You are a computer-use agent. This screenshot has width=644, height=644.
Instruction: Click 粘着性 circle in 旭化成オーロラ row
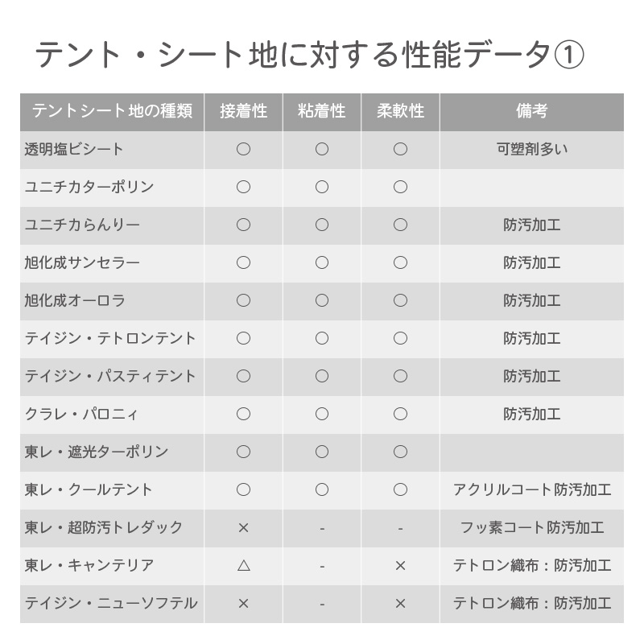click(322, 300)
